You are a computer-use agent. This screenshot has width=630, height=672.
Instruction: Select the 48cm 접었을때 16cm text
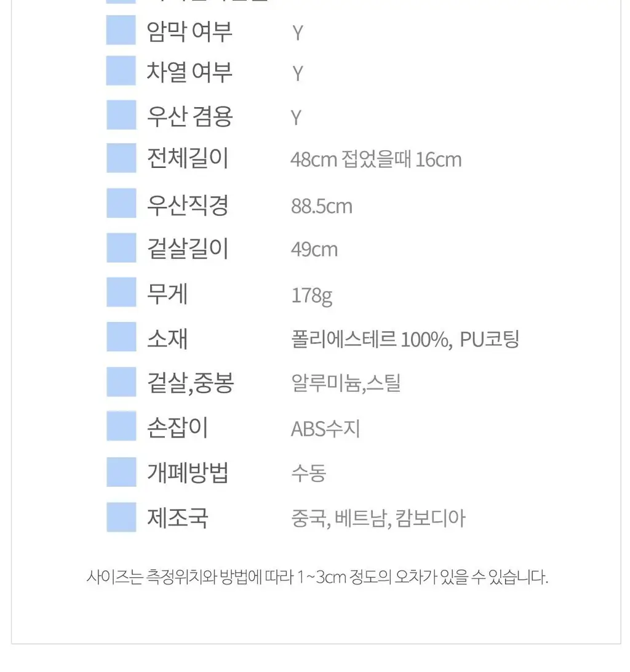pos(377,159)
